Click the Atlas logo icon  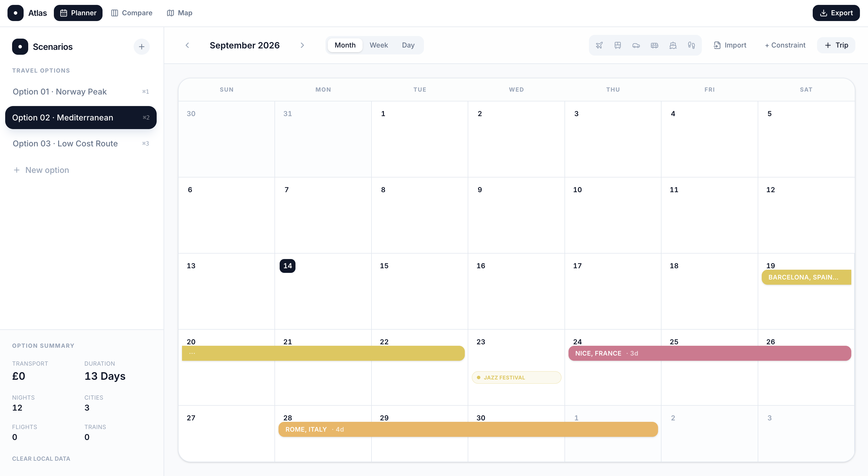coord(16,13)
